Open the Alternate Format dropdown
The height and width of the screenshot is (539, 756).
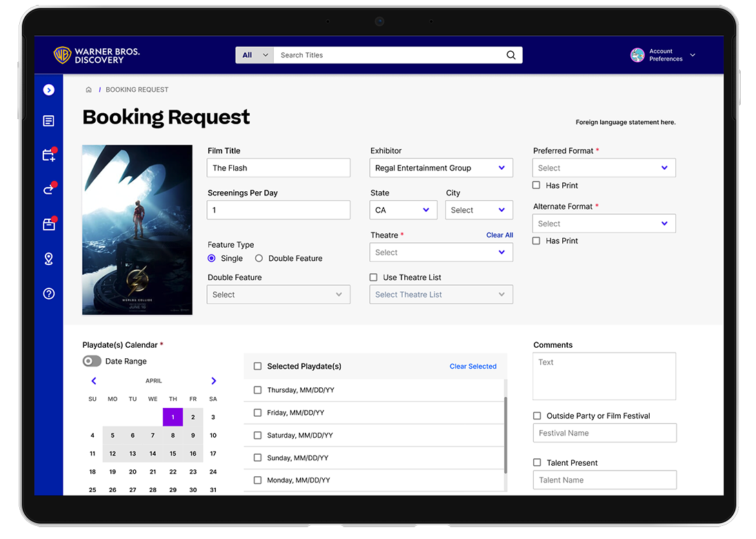[604, 224]
